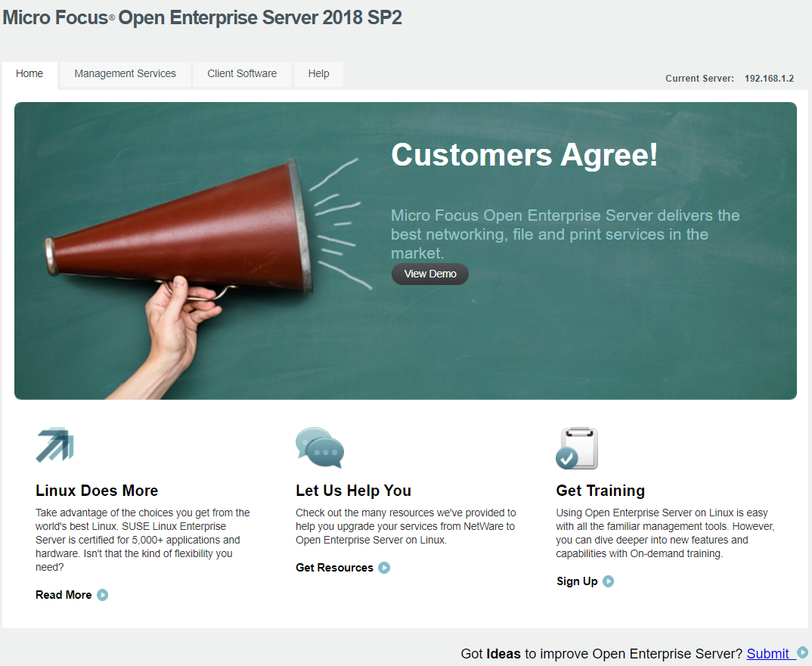Click the paragraph about upgrading from NetWare
Viewport: 812px width, 666px height.
click(x=405, y=526)
